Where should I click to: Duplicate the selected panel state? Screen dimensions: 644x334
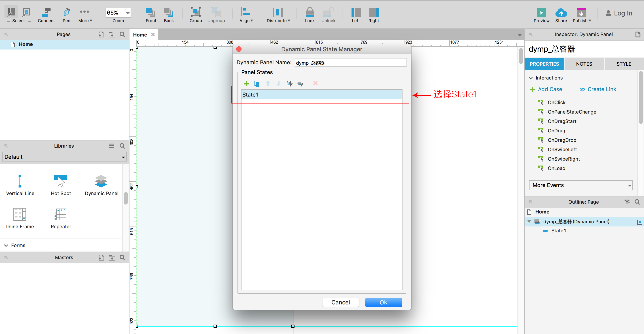(257, 83)
